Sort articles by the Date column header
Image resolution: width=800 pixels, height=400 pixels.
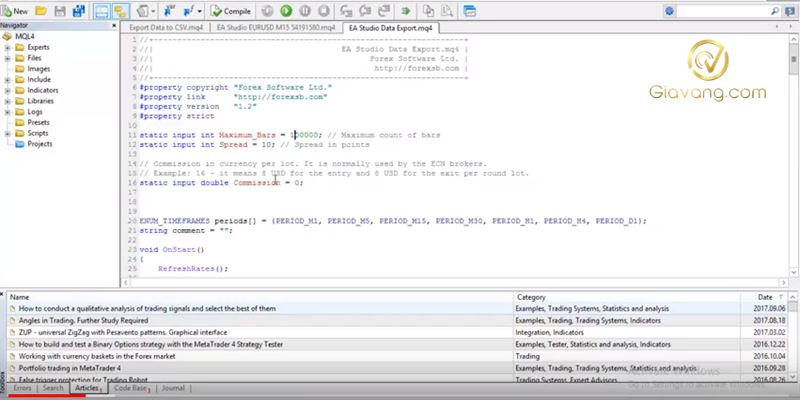764,297
